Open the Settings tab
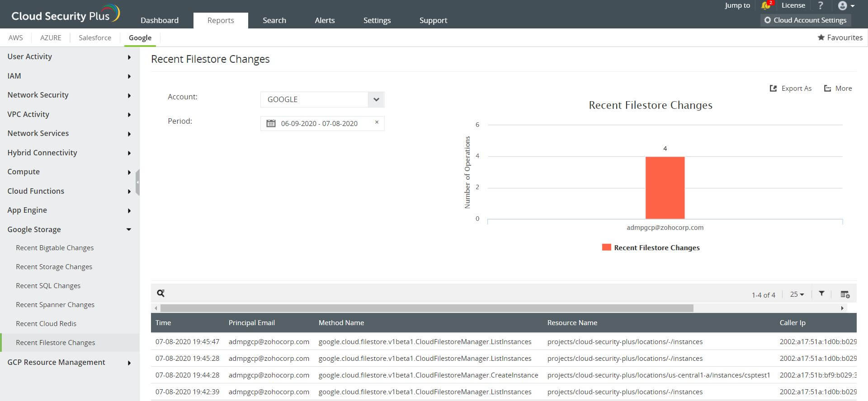868x401 pixels. [377, 20]
